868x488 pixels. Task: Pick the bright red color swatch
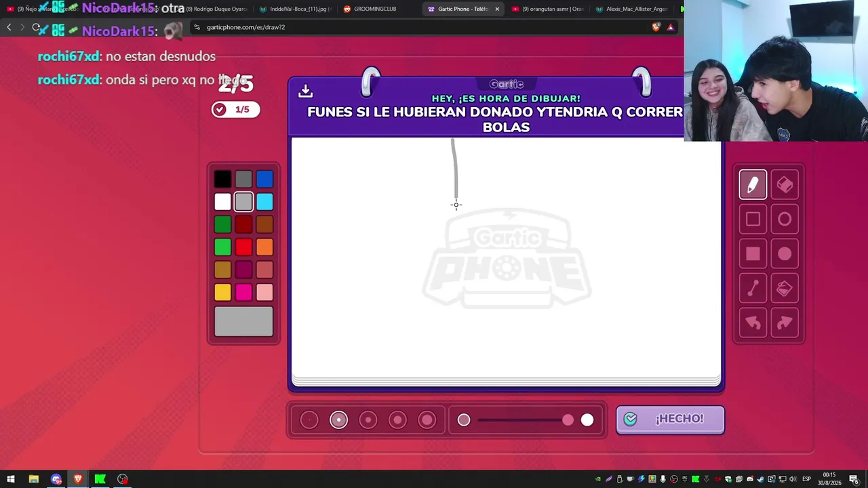pos(243,247)
